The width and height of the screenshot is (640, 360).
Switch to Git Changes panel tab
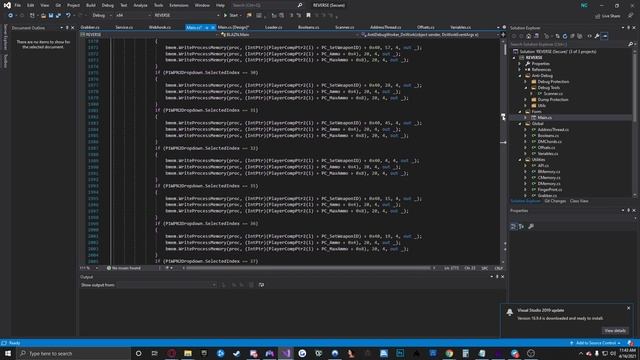click(x=555, y=201)
